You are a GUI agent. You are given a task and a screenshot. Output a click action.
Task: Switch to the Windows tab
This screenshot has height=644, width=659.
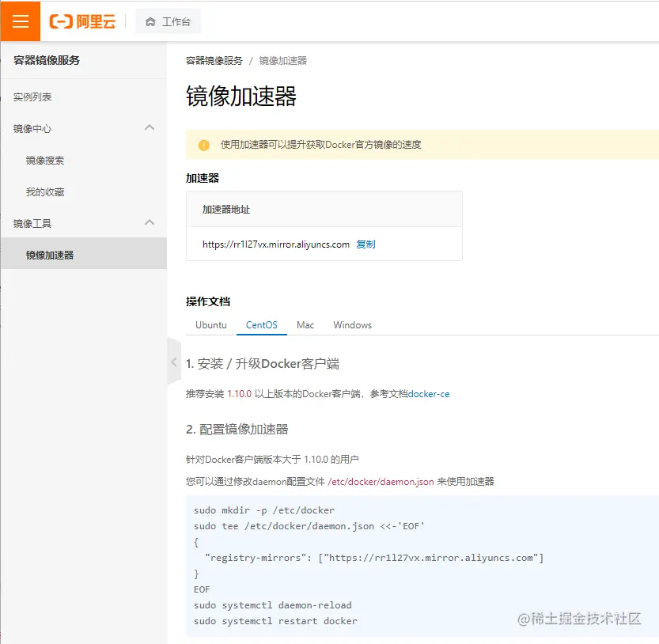tap(353, 325)
